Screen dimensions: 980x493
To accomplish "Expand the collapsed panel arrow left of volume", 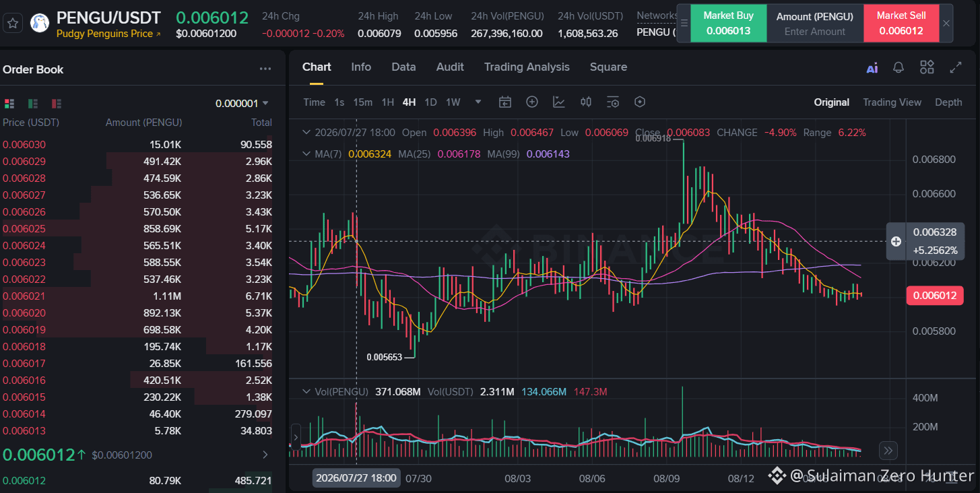I will [x=295, y=437].
